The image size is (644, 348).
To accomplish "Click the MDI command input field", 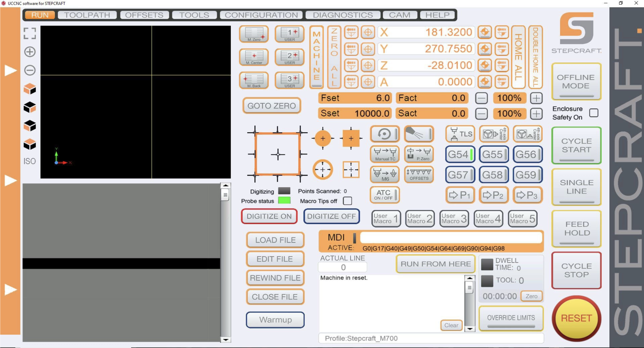I will click(450, 237).
